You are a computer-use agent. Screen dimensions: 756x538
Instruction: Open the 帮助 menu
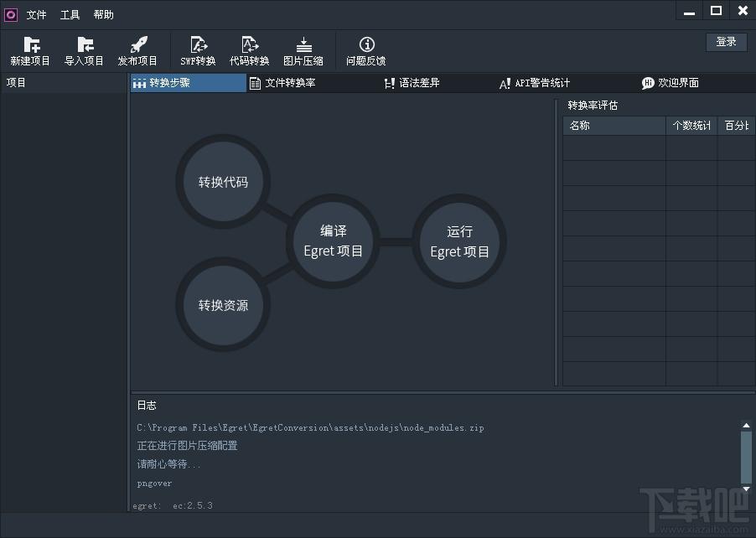[104, 15]
